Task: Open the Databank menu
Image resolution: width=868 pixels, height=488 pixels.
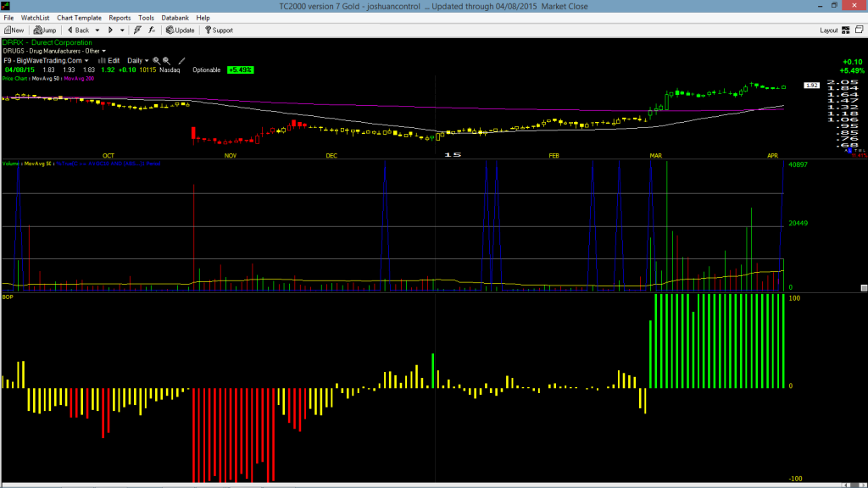Action: [175, 18]
